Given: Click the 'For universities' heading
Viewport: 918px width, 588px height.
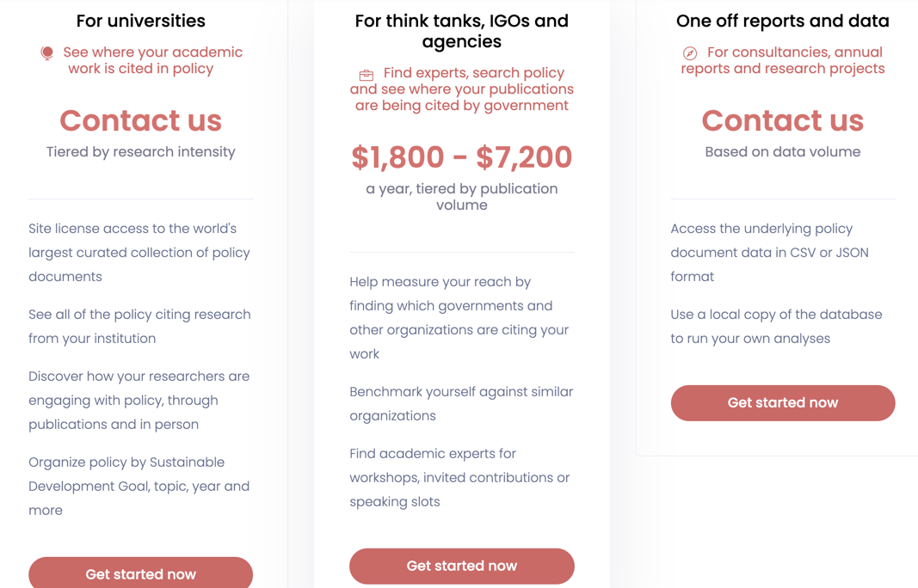Looking at the screenshot, I should 140,21.
